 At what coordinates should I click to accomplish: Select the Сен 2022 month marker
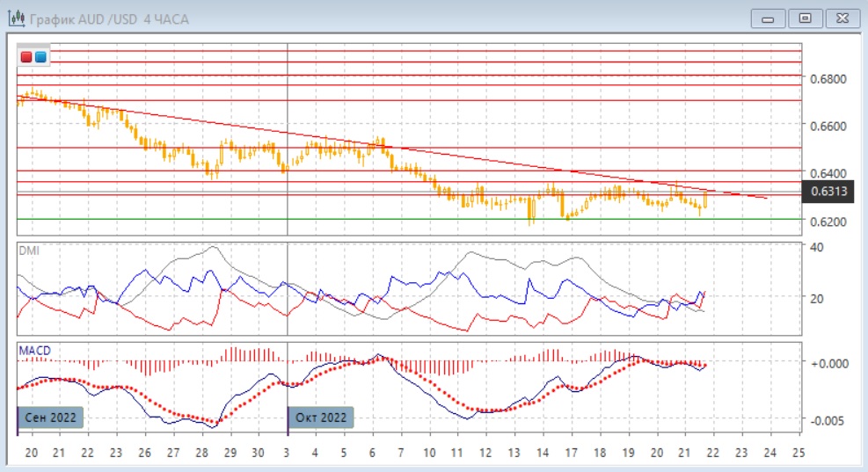tap(51, 418)
